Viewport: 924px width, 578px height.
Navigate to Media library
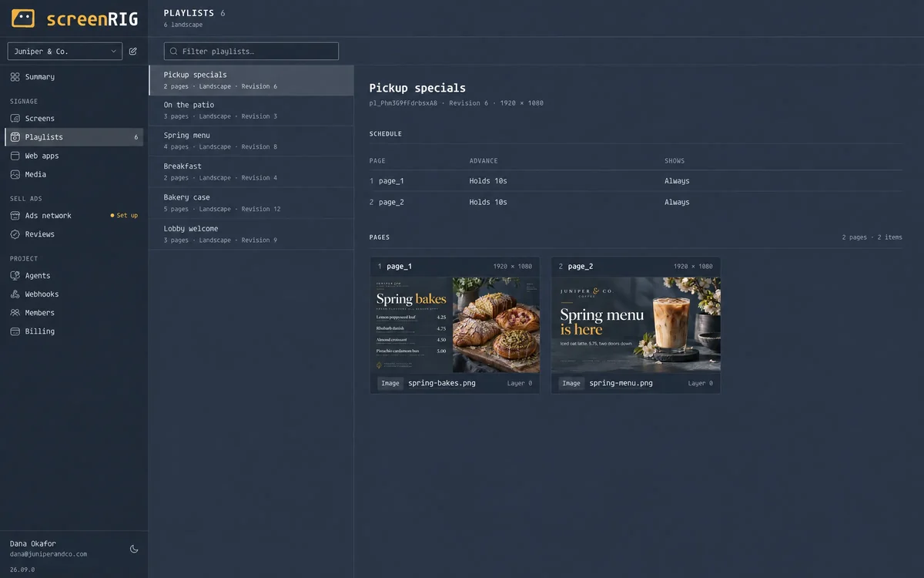point(74,174)
